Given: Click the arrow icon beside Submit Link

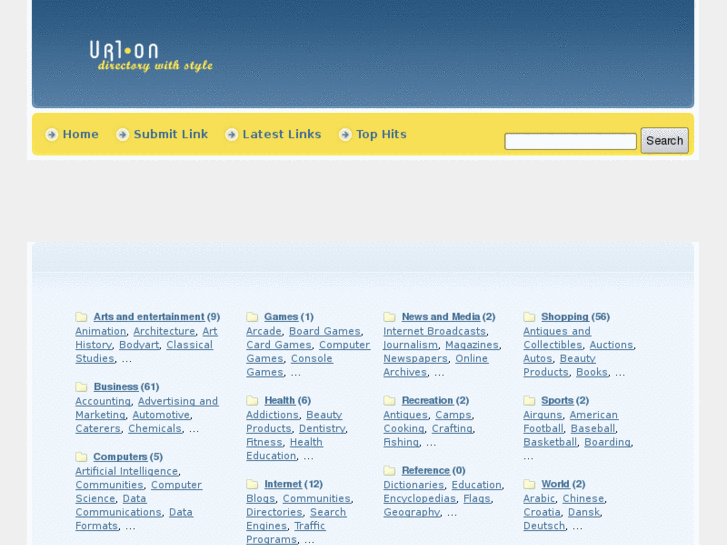Looking at the screenshot, I should pyautogui.click(x=122, y=135).
